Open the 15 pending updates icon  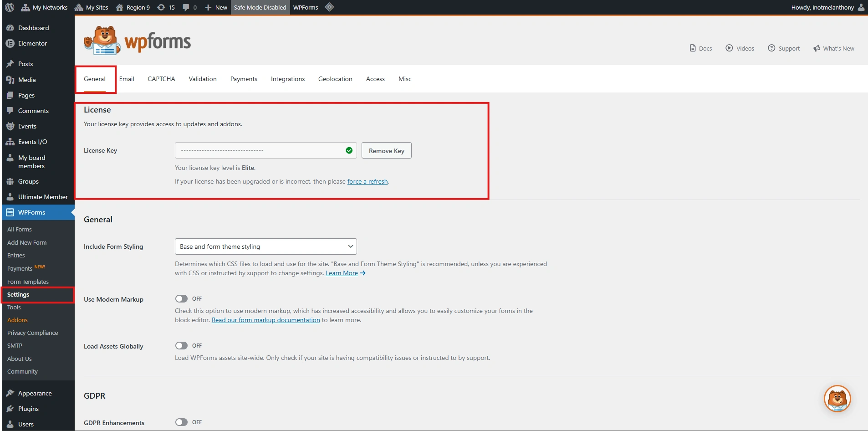pyautogui.click(x=166, y=7)
